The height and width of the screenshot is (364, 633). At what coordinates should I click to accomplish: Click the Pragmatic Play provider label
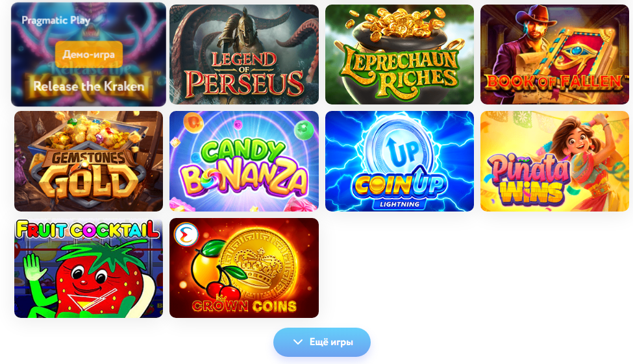56,20
